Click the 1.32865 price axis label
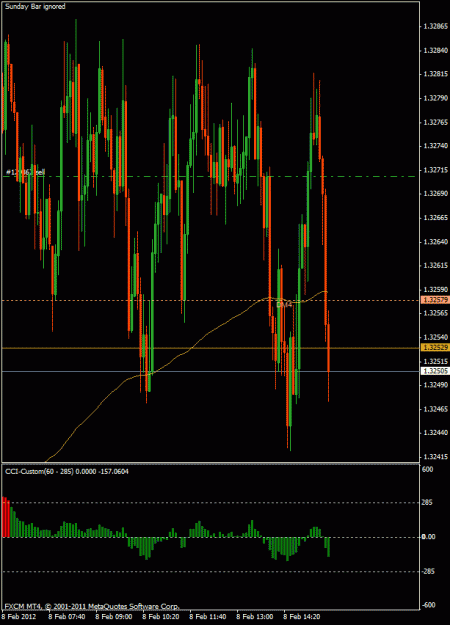Viewport: 450px width, 625px height. [436, 27]
